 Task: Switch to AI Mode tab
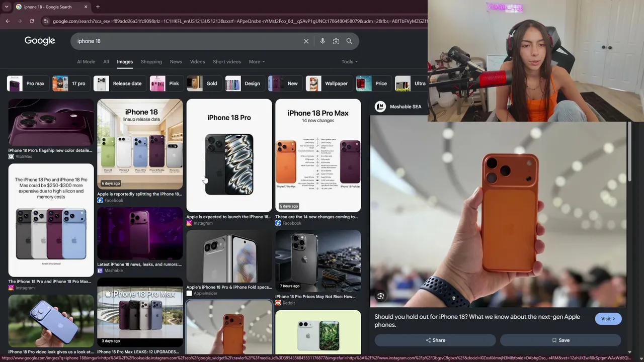(x=86, y=62)
